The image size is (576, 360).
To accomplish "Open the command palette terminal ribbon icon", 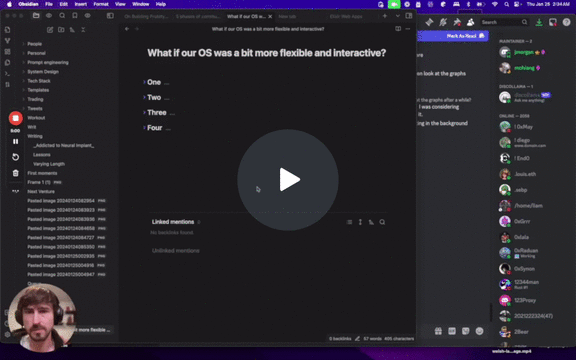I will (x=7, y=74).
